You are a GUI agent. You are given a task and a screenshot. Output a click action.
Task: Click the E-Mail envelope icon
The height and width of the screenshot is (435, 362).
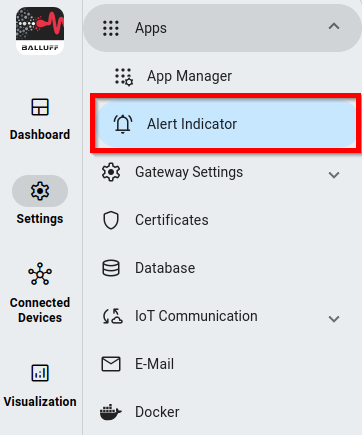[x=111, y=364]
